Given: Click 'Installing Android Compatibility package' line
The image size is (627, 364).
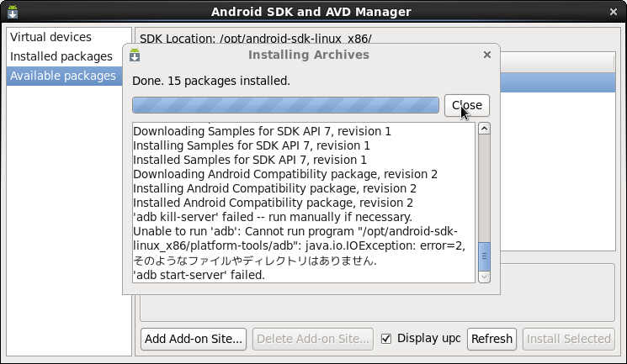Looking at the screenshot, I should [x=274, y=188].
